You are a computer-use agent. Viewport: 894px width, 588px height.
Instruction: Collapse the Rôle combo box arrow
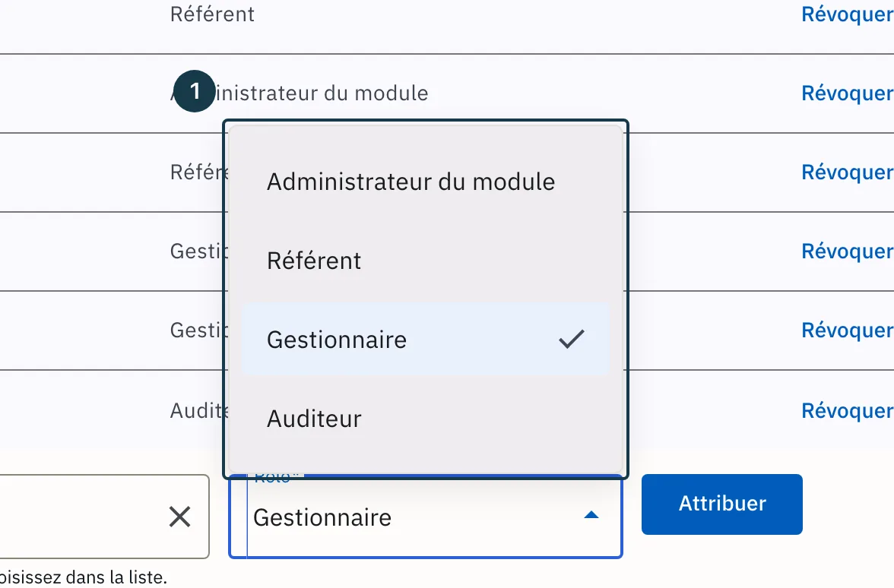coord(591,516)
